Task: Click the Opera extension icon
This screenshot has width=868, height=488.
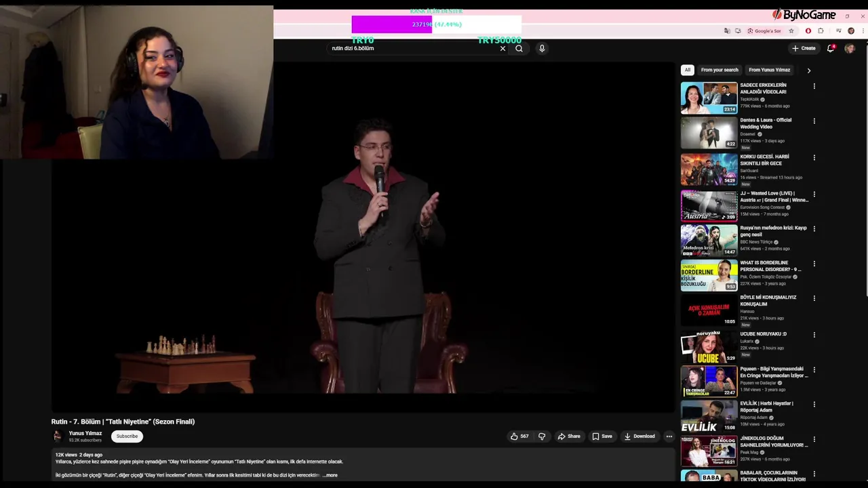Action: pos(808,30)
